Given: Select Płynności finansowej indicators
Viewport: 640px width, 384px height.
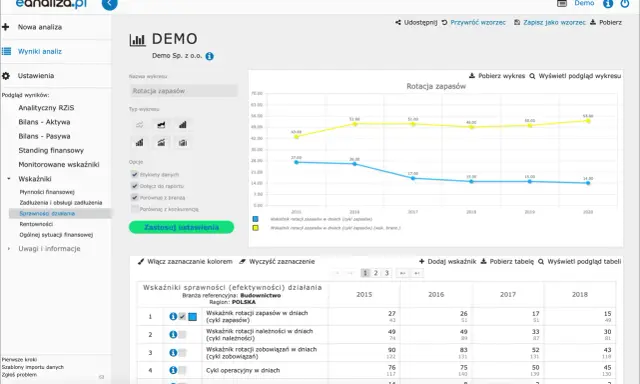Looking at the screenshot, I should tap(47, 192).
